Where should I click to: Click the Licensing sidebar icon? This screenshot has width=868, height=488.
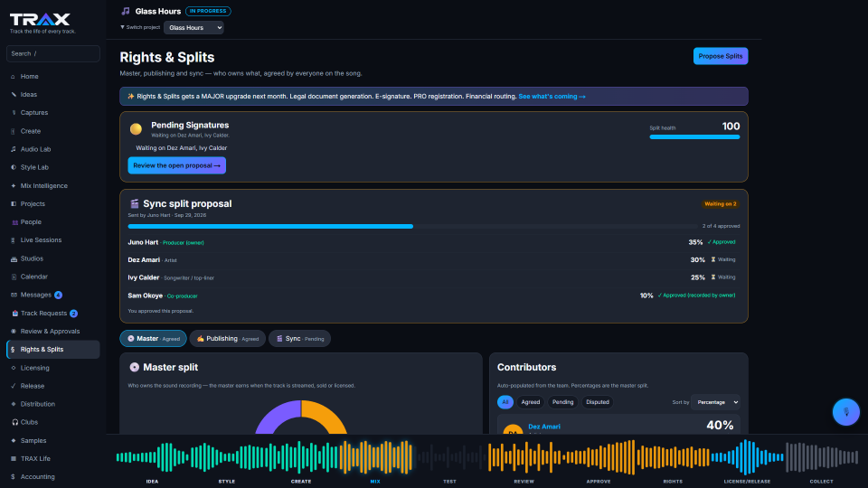[x=14, y=368]
